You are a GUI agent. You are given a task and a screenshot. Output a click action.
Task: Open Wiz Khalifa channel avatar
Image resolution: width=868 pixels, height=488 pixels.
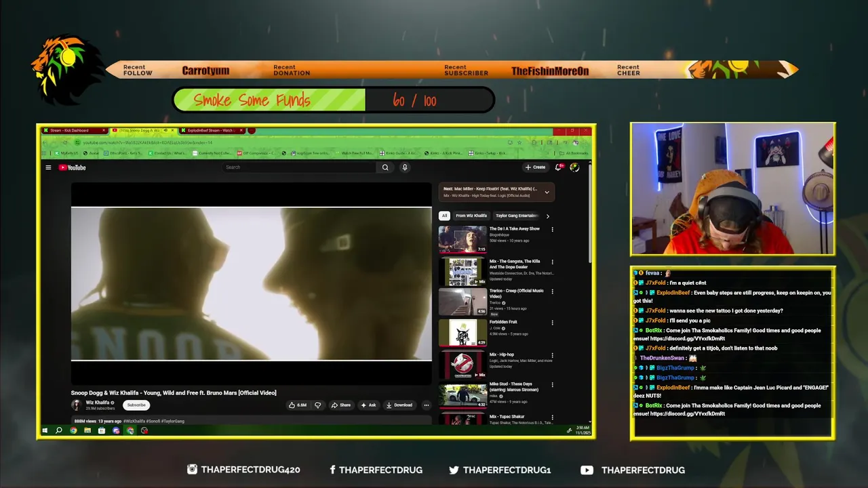pyautogui.click(x=77, y=405)
